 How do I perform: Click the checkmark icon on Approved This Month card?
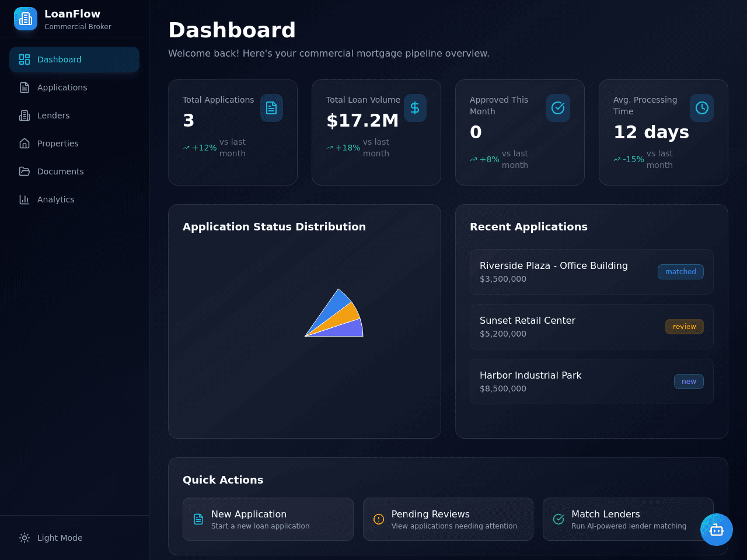tap(558, 108)
